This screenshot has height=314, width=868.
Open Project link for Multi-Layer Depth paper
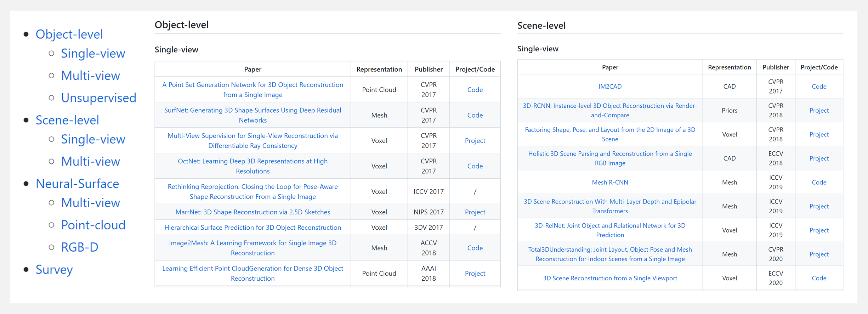point(819,206)
